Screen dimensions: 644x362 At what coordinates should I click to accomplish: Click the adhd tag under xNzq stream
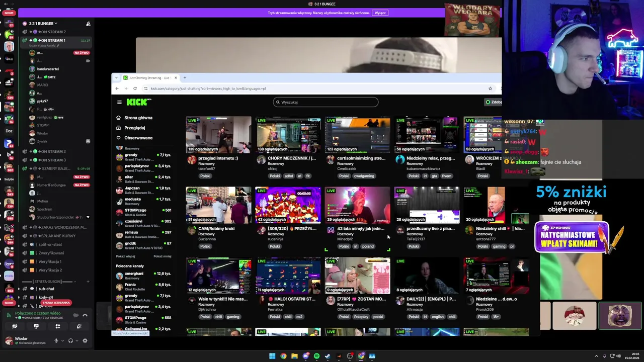point(288,176)
